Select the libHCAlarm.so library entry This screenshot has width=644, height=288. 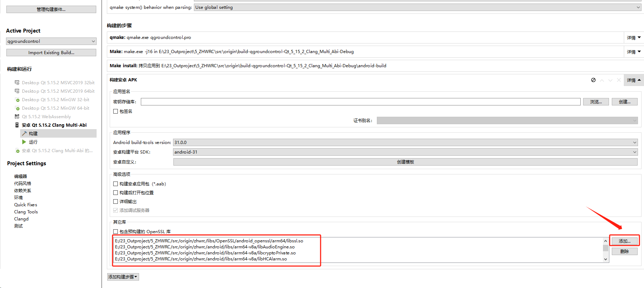point(201,259)
